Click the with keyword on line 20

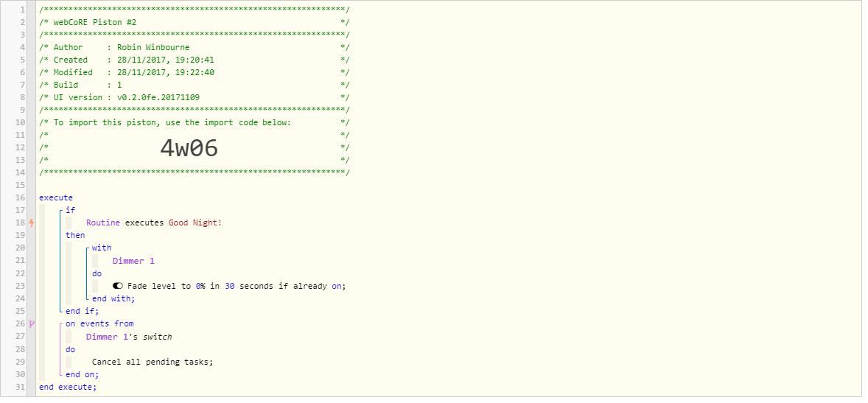102,248
